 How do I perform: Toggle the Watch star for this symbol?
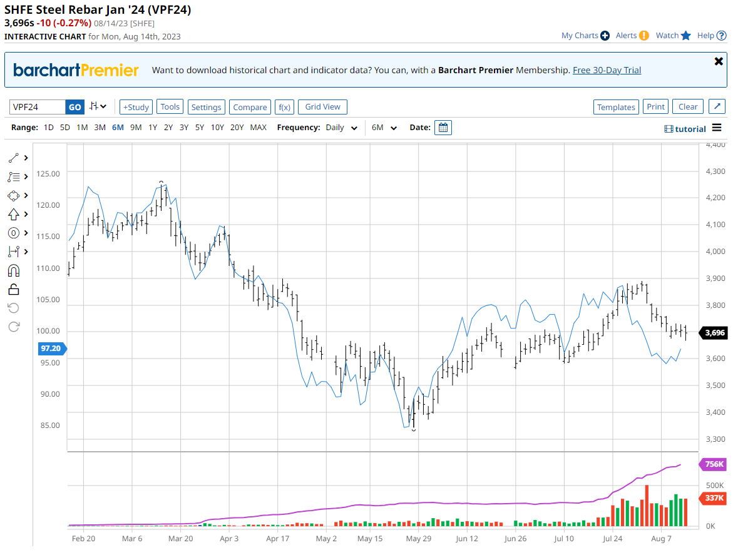coord(685,36)
